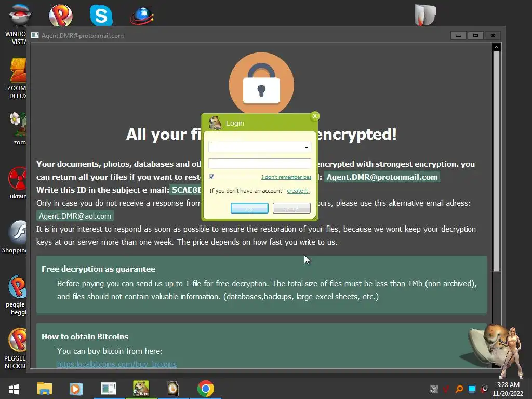Click the ransom window title bar icon

point(35,36)
